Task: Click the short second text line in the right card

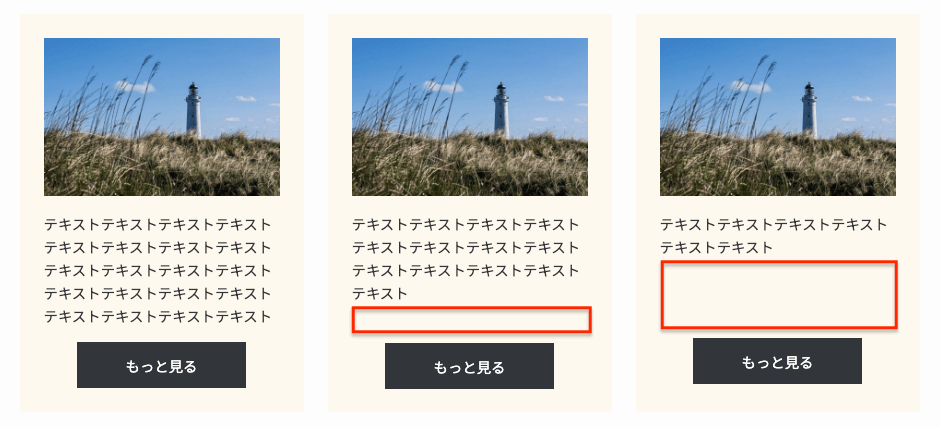Action: [717, 247]
